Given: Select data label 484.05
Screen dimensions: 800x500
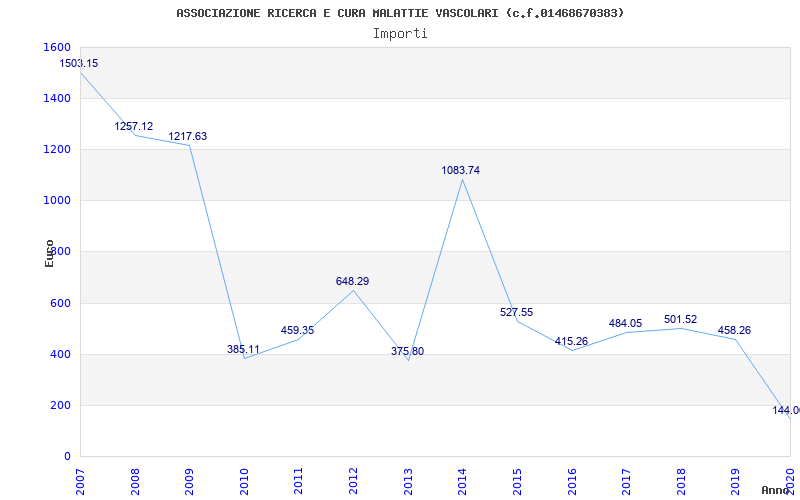Looking at the screenshot, I should tap(626, 323).
